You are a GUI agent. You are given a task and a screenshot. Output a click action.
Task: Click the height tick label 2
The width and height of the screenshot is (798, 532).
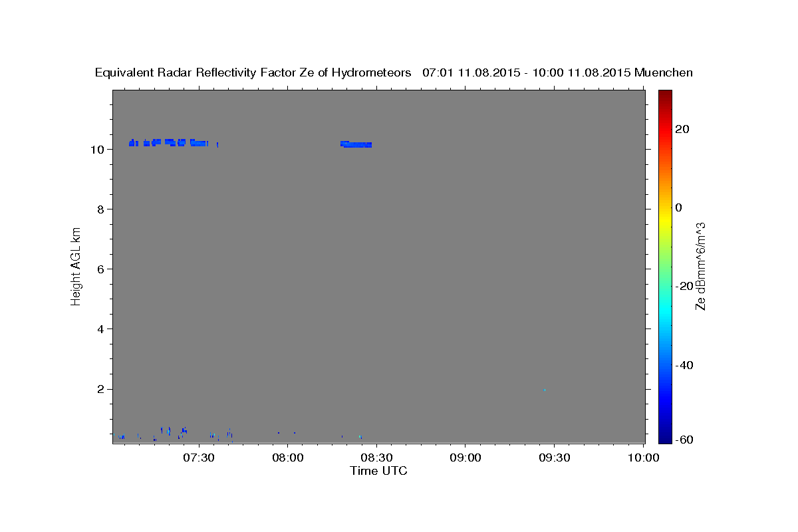click(x=100, y=389)
